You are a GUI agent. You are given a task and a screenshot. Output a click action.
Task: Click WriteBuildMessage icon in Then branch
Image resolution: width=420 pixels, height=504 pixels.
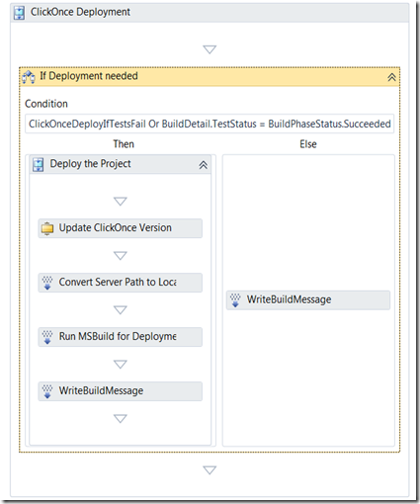click(x=47, y=391)
